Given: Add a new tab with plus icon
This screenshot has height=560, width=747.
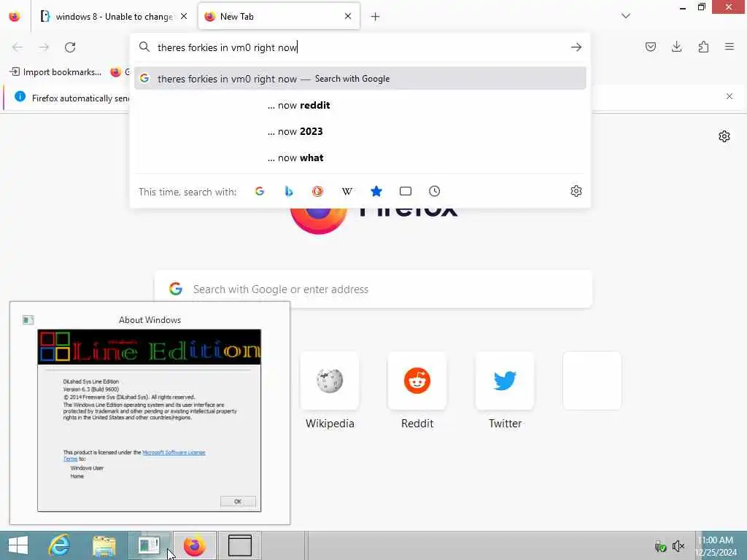Looking at the screenshot, I should (x=375, y=17).
